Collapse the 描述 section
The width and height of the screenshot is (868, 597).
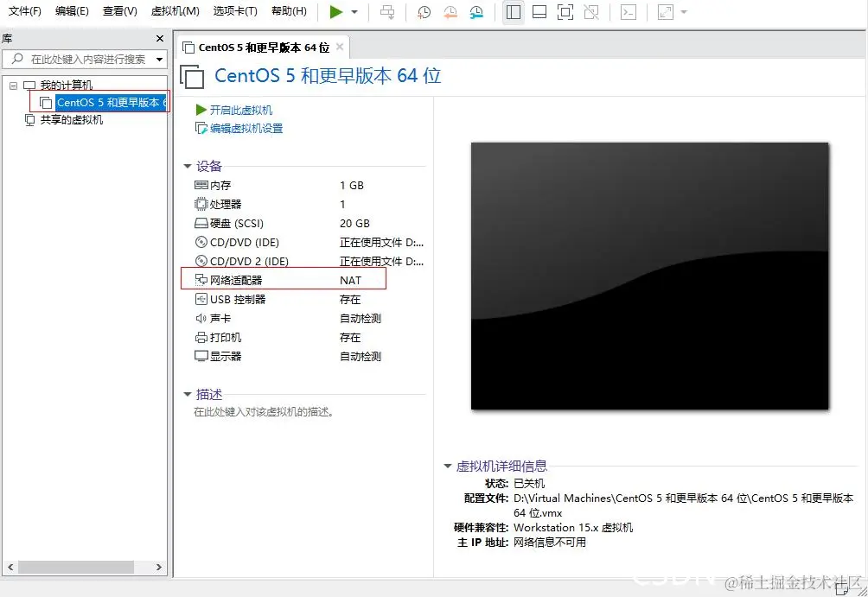[x=187, y=395]
